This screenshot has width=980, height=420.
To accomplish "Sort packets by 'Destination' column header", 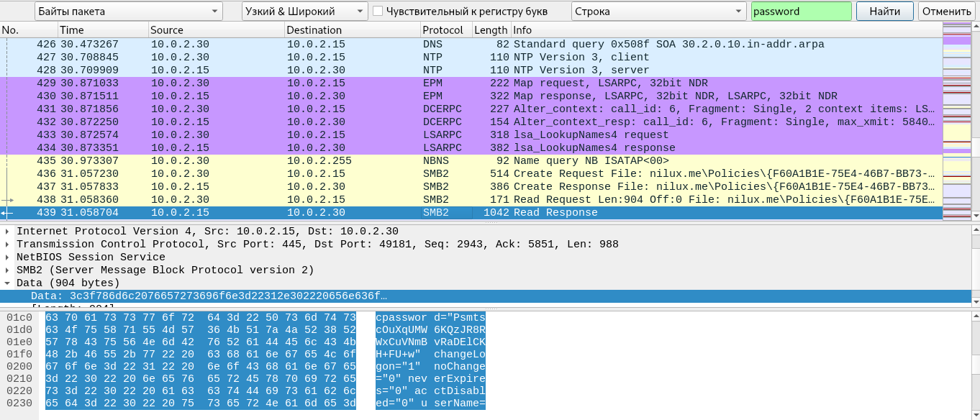I will click(353, 30).
